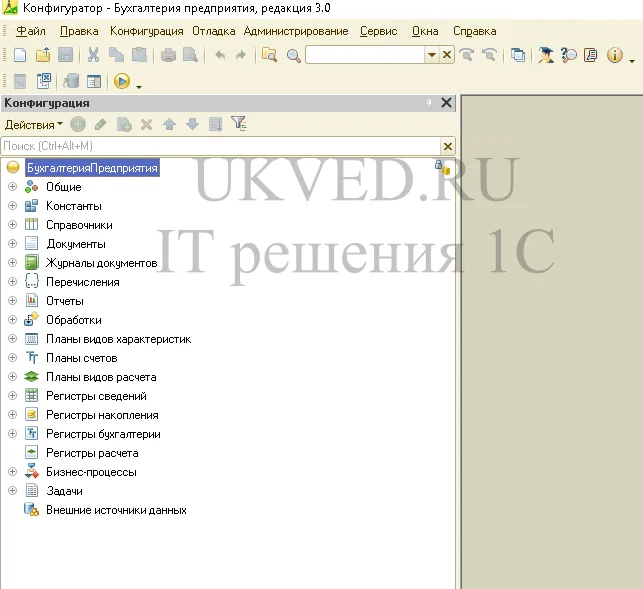Open the Конфигурация menu
Image resolution: width=643 pixels, height=589 pixels.
(146, 31)
